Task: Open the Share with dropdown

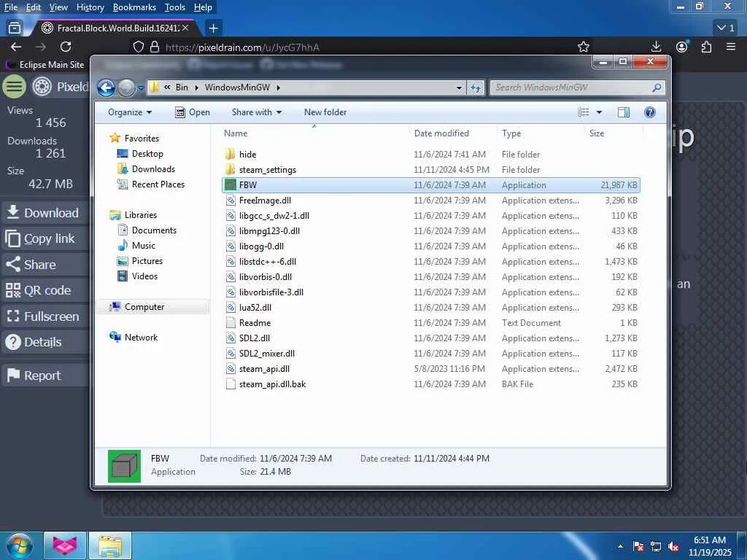Action: (256, 112)
